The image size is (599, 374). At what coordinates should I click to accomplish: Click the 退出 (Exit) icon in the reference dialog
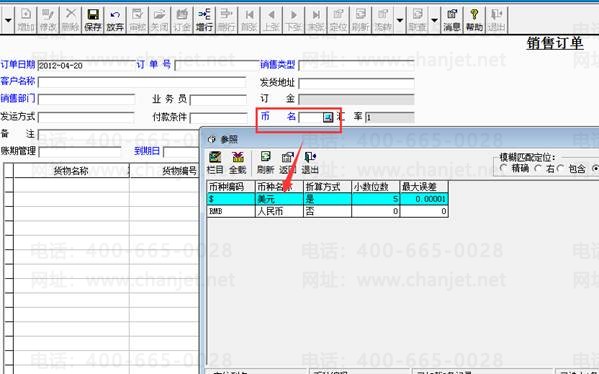pyautogui.click(x=310, y=162)
